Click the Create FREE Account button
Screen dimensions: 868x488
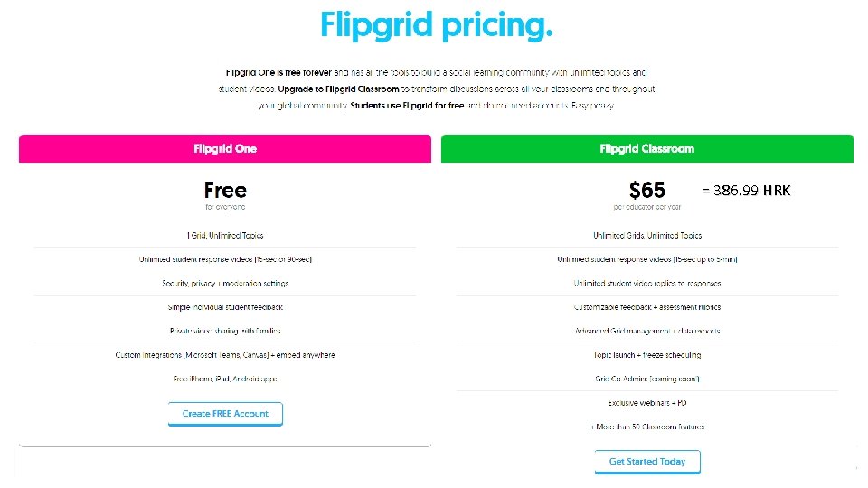coord(225,414)
